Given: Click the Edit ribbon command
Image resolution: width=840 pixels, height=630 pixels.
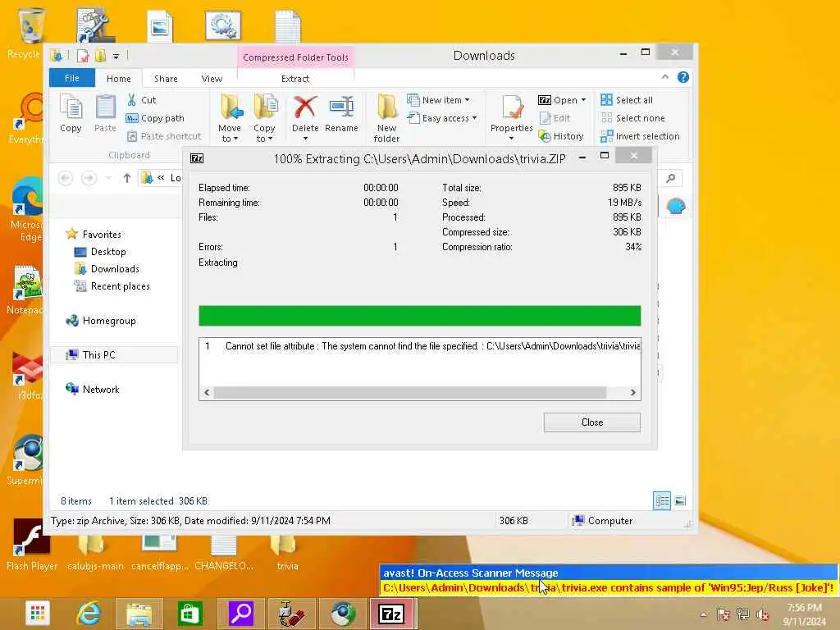Looking at the screenshot, I should point(555,118).
